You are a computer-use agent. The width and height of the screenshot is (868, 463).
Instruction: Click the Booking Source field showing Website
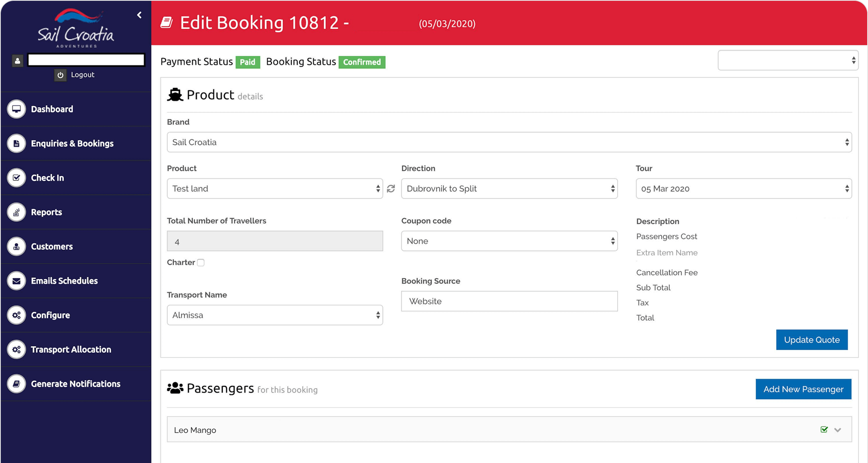coord(509,301)
